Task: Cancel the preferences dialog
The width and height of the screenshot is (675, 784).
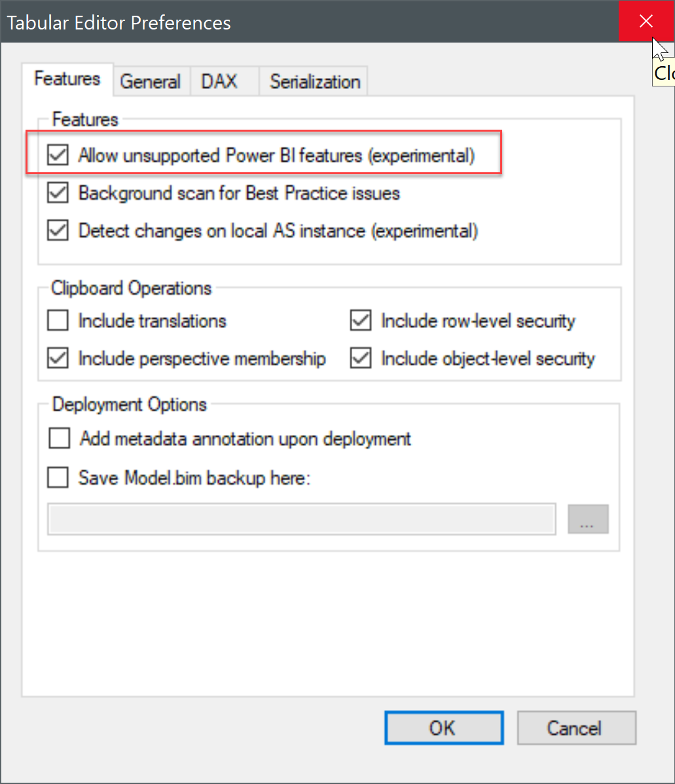Action: click(x=576, y=728)
